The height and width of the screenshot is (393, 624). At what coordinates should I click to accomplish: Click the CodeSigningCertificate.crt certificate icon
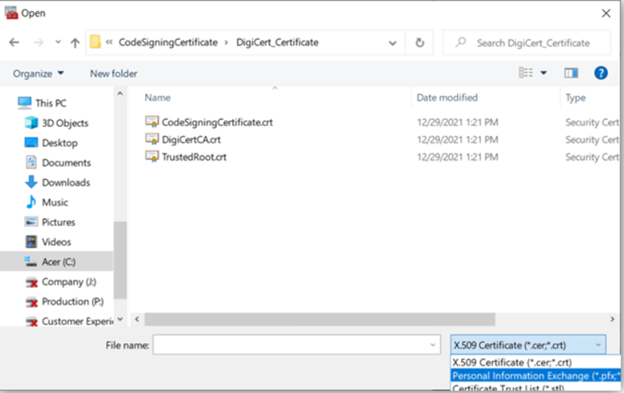152,121
